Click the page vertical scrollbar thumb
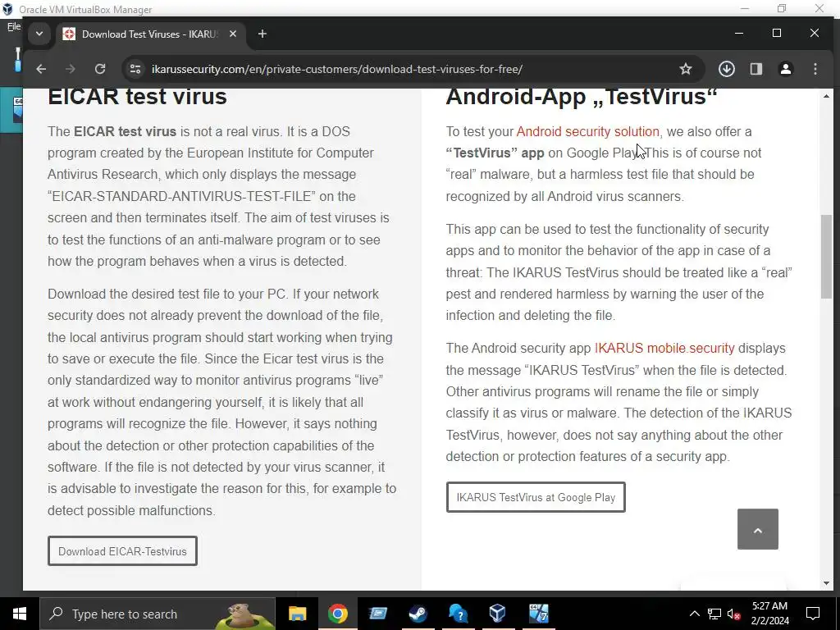Image resolution: width=840 pixels, height=630 pixels. (826, 257)
